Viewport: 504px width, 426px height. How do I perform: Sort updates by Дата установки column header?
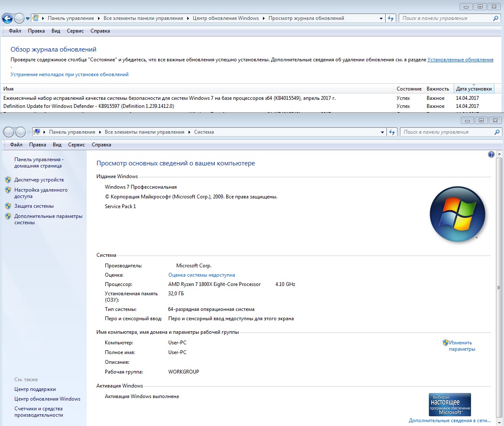tap(474, 89)
